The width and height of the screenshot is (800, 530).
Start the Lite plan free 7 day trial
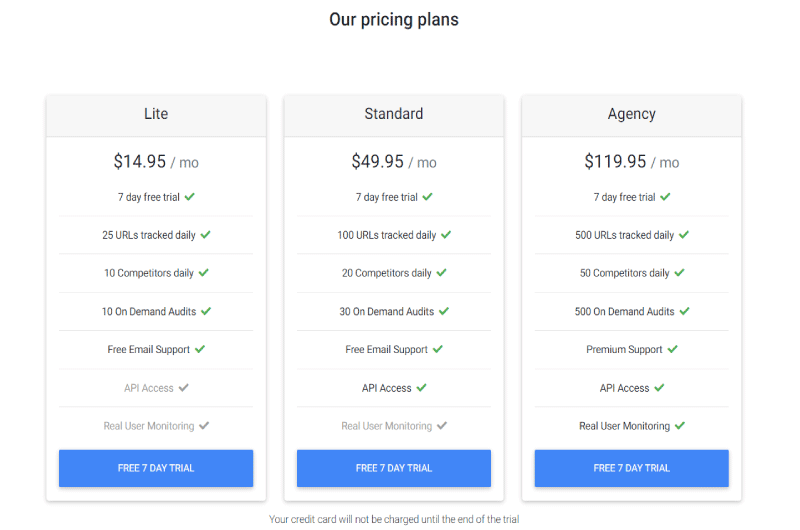click(x=156, y=468)
